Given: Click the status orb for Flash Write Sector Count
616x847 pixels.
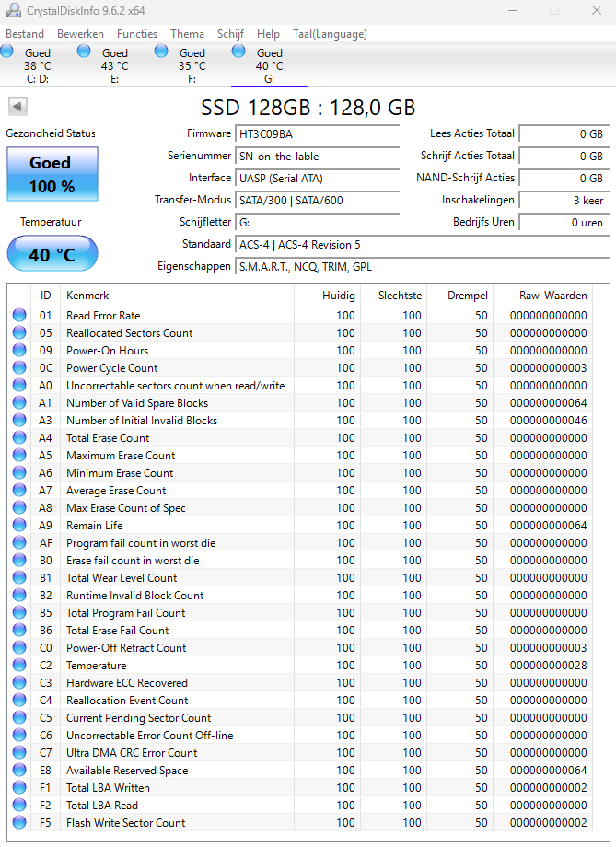Looking at the screenshot, I should [19, 822].
